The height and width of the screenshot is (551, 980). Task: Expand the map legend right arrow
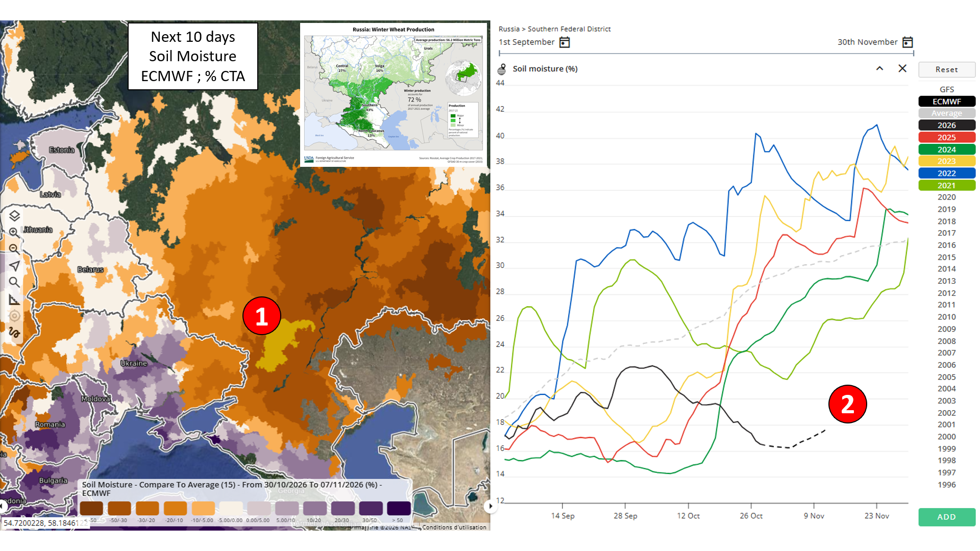pos(490,506)
